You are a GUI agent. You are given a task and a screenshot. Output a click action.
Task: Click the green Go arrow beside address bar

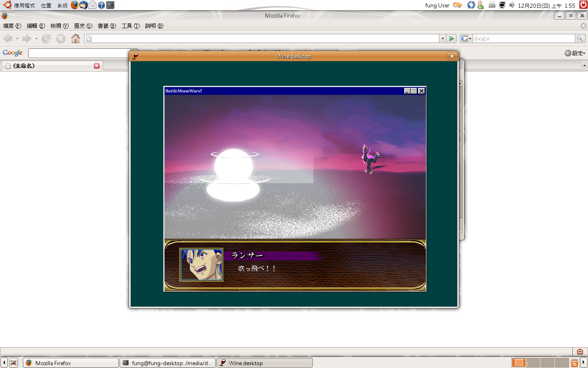(451, 38)
